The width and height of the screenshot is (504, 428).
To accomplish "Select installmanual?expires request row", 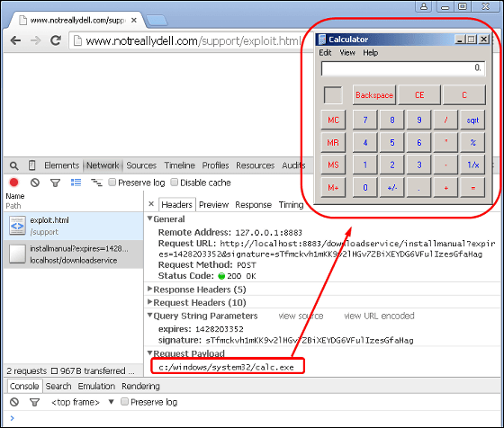I will pyautogui.click(x=74, y=254).
